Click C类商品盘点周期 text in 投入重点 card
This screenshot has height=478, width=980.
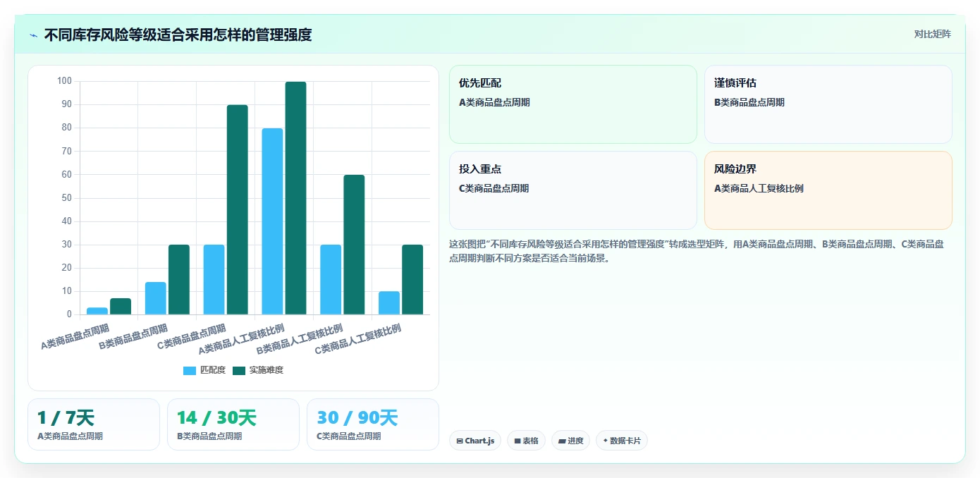(494, 188)
